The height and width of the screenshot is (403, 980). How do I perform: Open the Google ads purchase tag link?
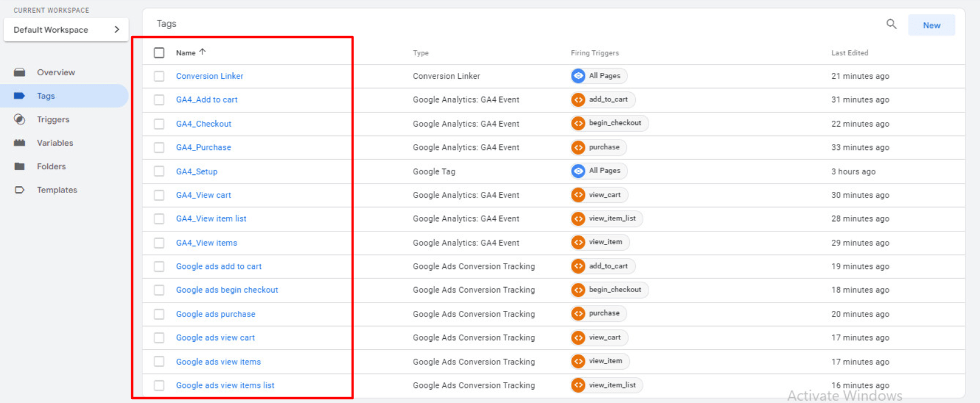(215, 314)
